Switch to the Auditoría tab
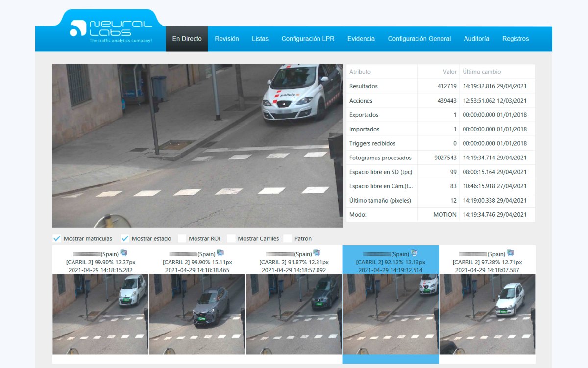 (476, 39)
